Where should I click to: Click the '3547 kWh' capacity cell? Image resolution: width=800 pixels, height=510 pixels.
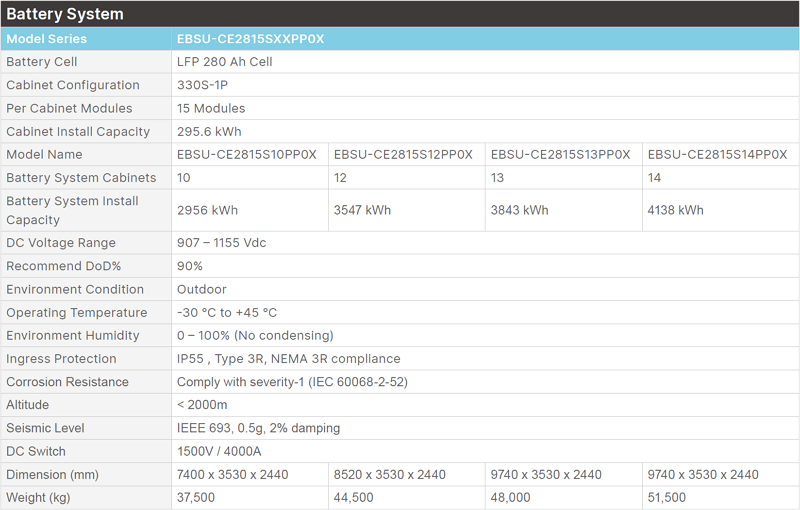407,210
